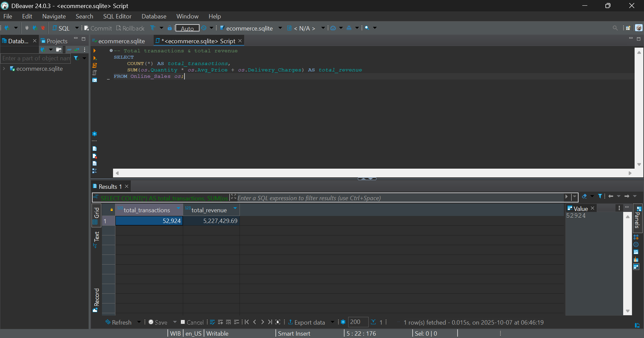Toggle Auto commit mode

[x=187, y=28]
